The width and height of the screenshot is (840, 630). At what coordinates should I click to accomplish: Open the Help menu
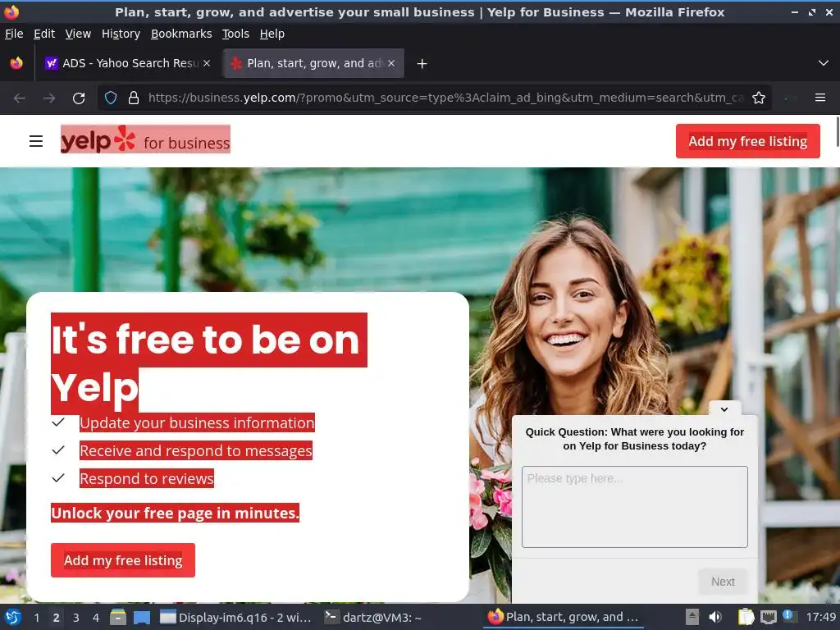pyautogui.click(x=272, y=34)
